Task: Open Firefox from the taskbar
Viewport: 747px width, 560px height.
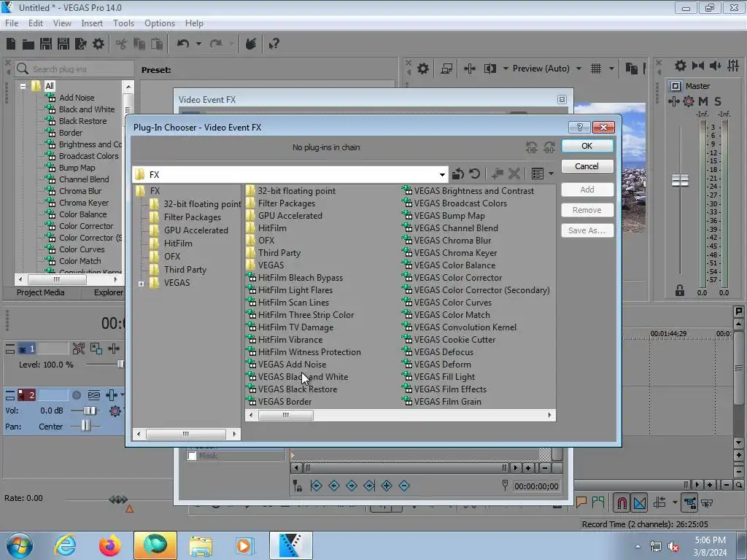Action: [x=110, y=545]
